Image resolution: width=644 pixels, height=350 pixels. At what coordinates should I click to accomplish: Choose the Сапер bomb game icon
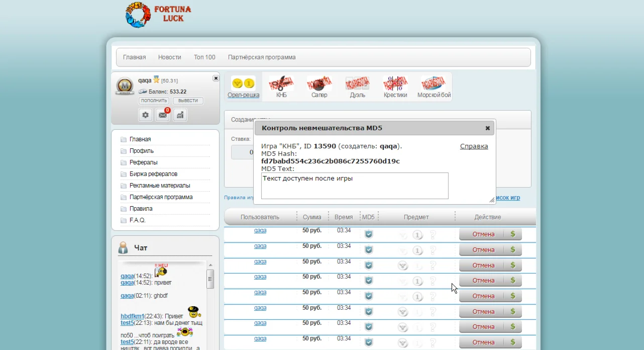coord(319,83)
